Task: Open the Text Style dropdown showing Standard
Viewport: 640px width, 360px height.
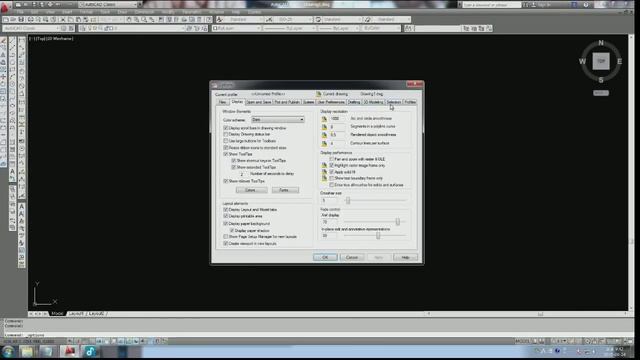Action: pyautogui.click(x=243, y=20)
